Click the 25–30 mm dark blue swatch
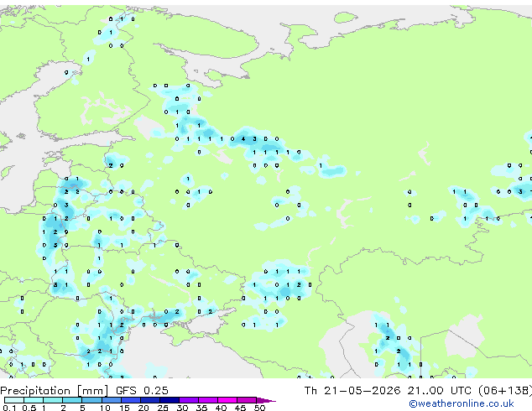Image resolution: width=532 pixels, height=411 pixels. [x=170, y=400]
